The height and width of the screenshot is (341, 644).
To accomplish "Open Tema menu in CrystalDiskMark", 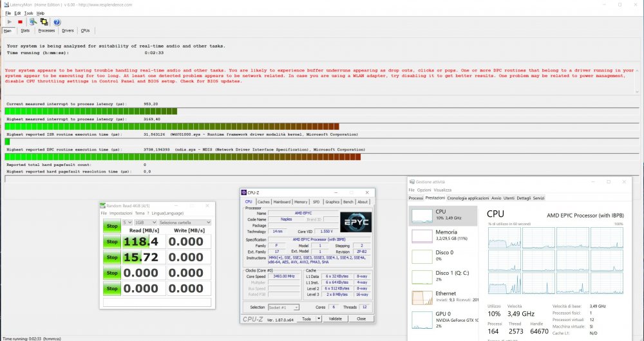I will pyautogui.click(x=140, y=214).
